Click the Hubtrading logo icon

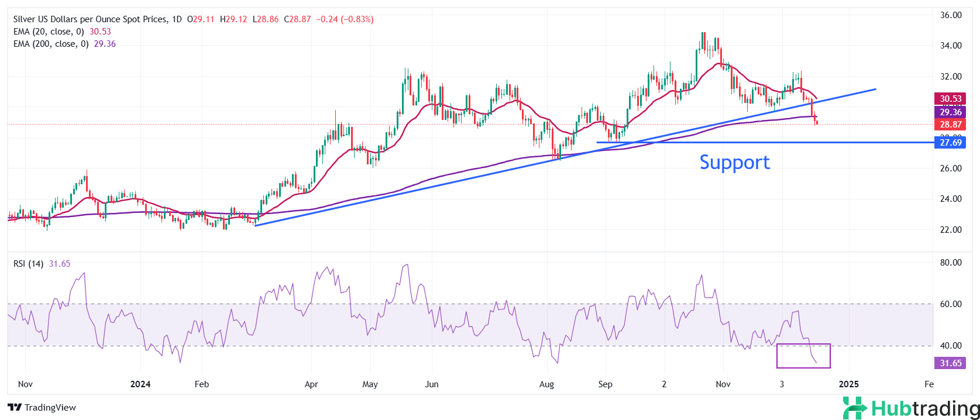pyautogui.click(x=855, y=408)
